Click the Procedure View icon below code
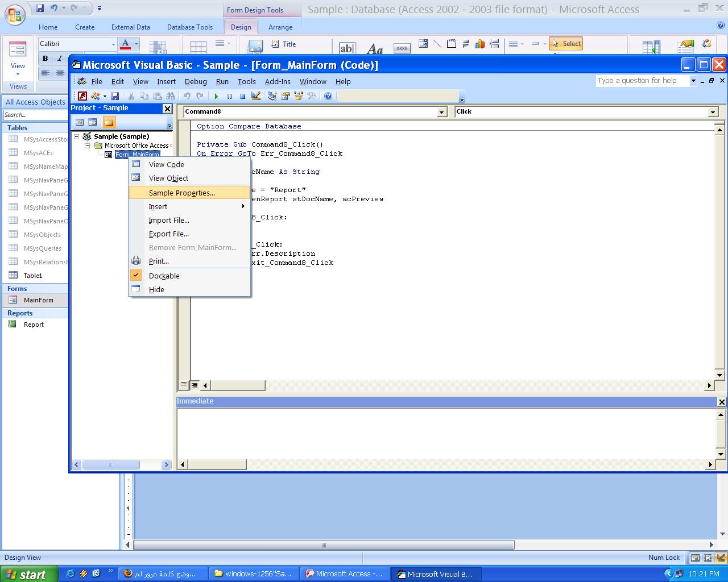Screen dimensions: 728x582 184,385
